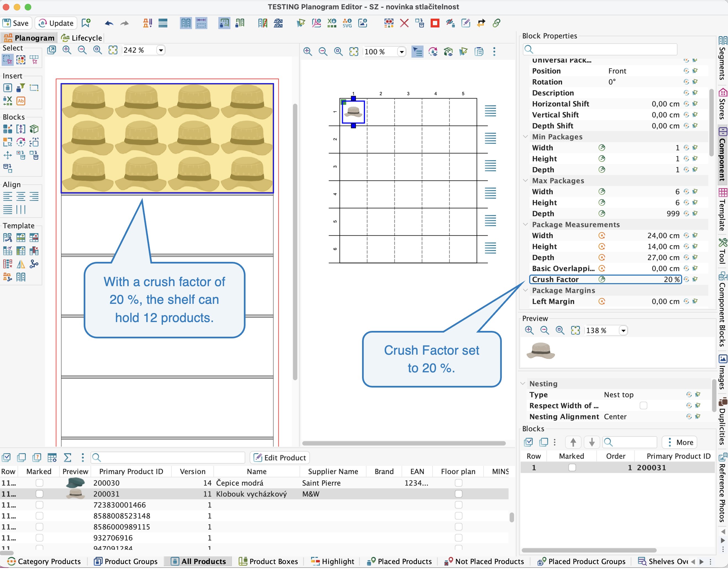Click the undo arrow in the top toolbar
Viewport: 728px width, 569px height.
(109, 23)
